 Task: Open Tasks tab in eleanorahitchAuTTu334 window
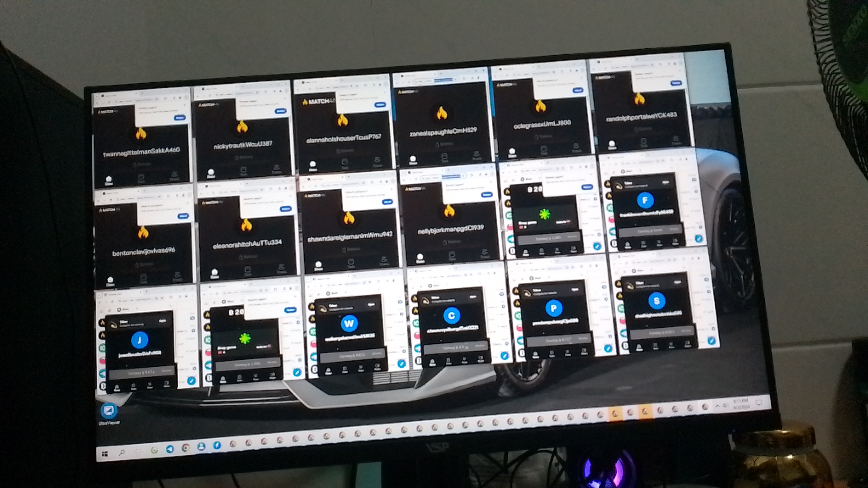[x=247, y=271]
